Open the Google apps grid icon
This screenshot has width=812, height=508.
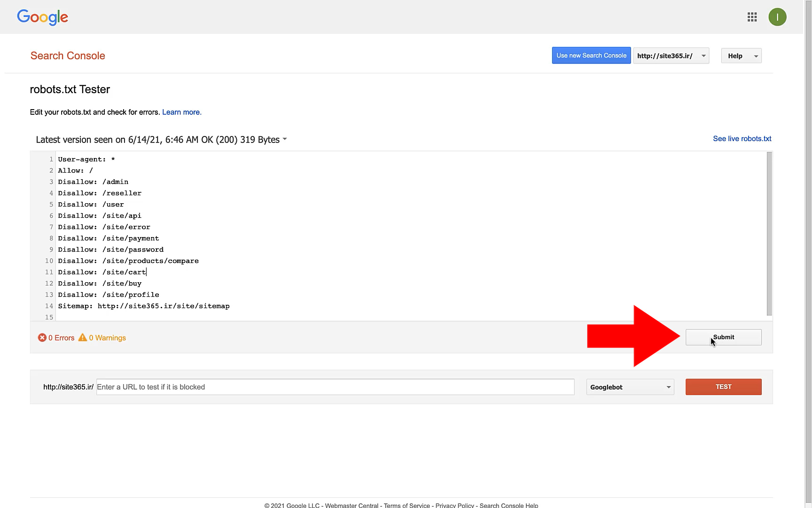coord(752,17)
